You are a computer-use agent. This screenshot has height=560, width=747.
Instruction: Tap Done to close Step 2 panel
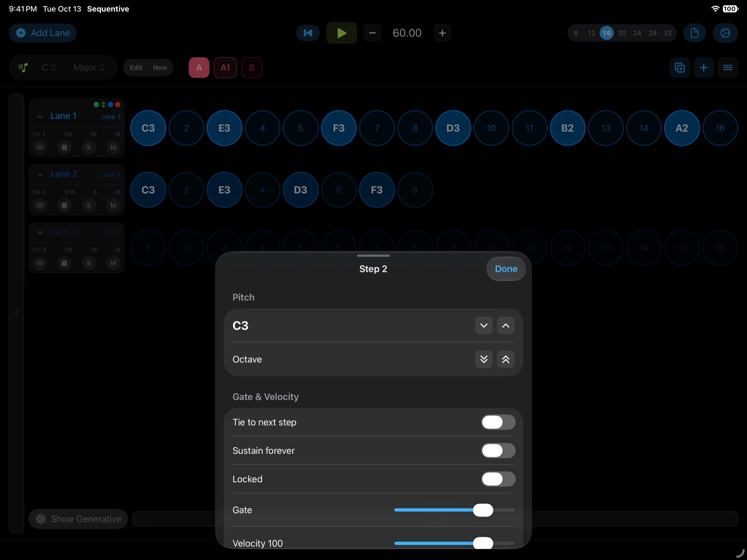(506, 269)
